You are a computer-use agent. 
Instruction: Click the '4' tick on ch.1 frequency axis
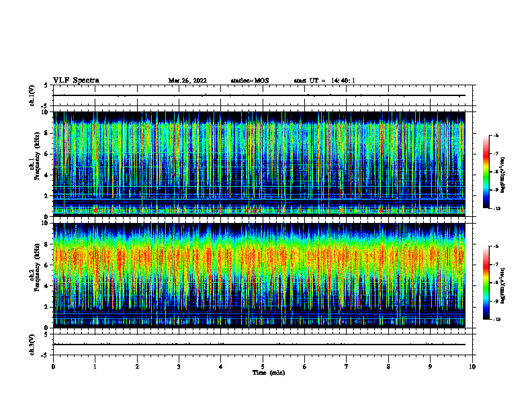(48, 175)
